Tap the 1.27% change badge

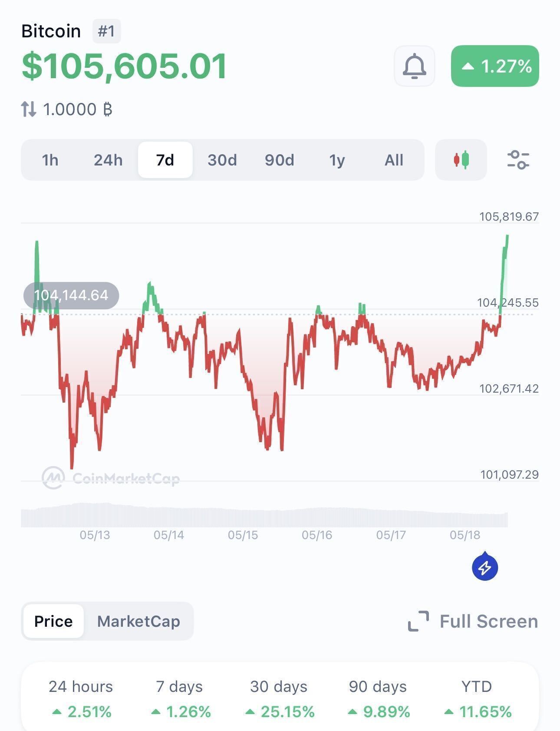tap(495, 66)
